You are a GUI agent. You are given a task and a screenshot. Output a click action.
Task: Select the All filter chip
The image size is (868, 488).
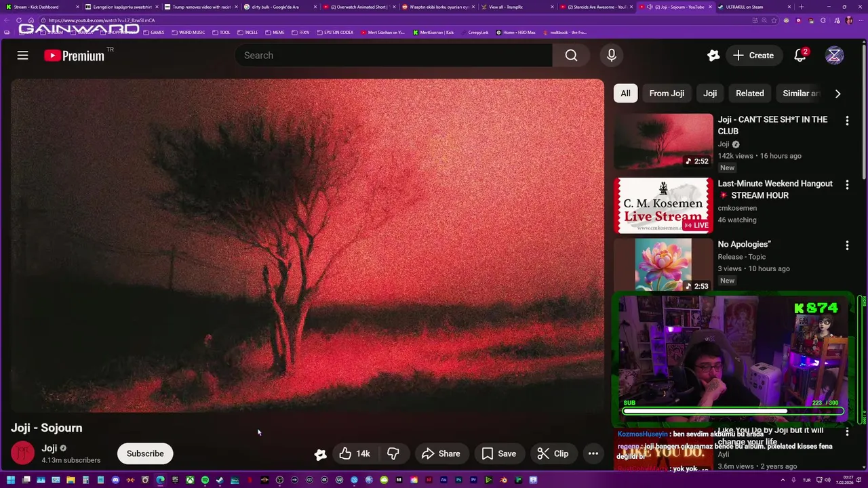pyautogui.click(x=625, y=94)
